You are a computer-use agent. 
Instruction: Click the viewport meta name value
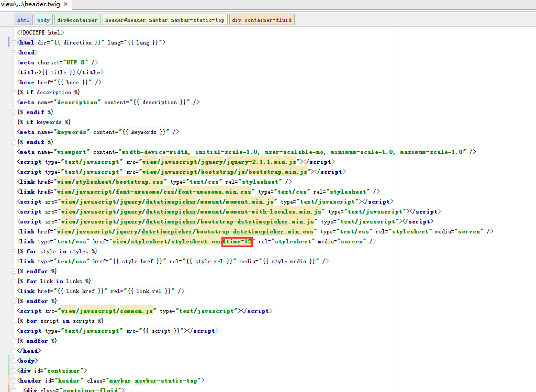click(72, 152)
